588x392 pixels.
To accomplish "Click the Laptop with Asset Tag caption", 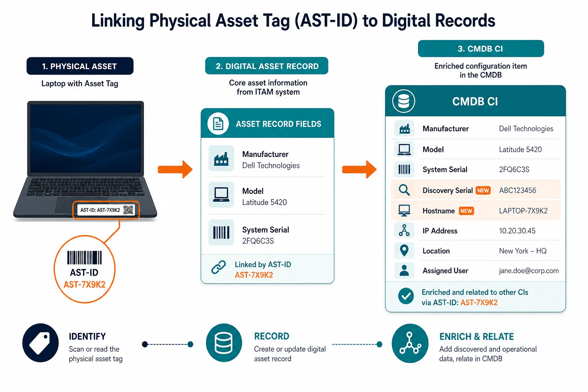I will coord(80,83).
